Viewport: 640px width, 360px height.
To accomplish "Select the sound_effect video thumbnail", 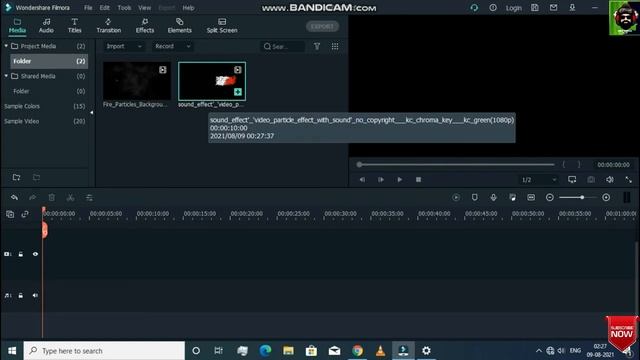I will (212, 81).
